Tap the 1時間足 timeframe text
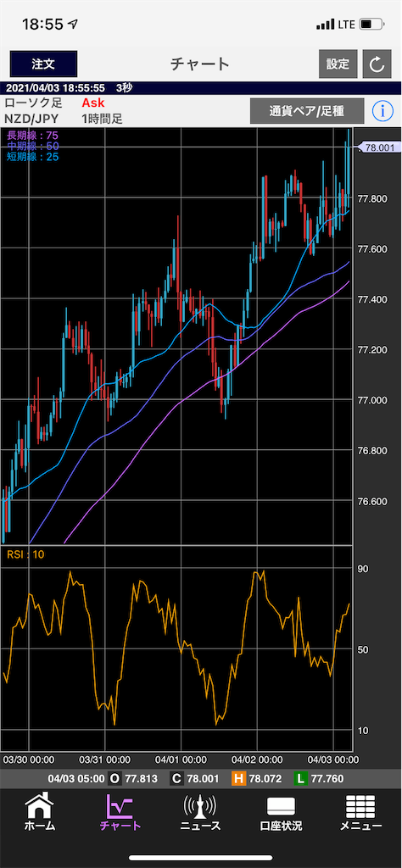402x868 pixels. 102,119
